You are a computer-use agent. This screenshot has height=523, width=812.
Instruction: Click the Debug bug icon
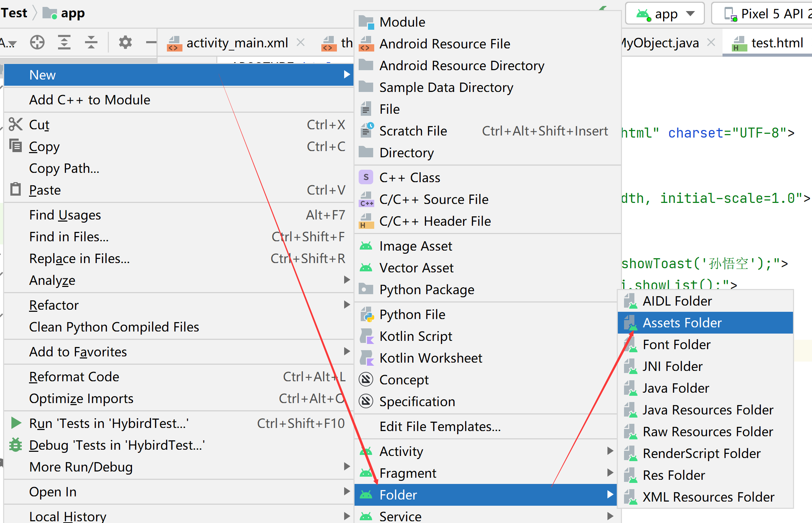tap(16, 445)
